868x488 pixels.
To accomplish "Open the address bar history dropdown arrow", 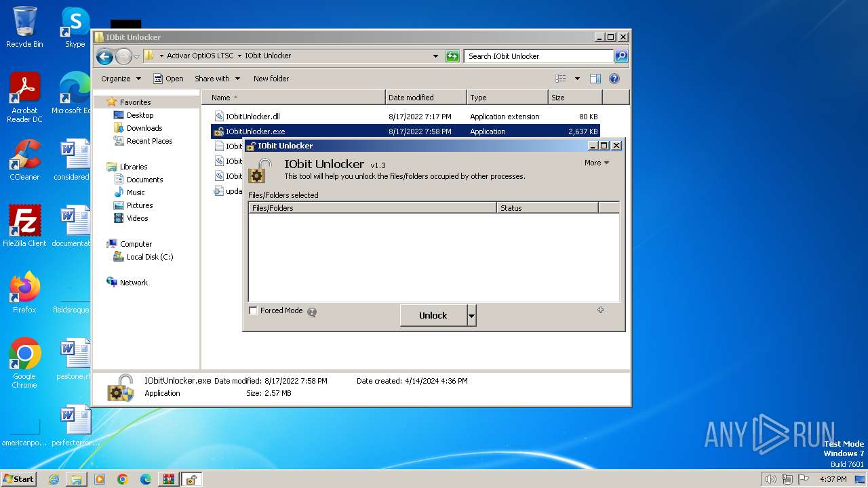I will click(435, 56).
